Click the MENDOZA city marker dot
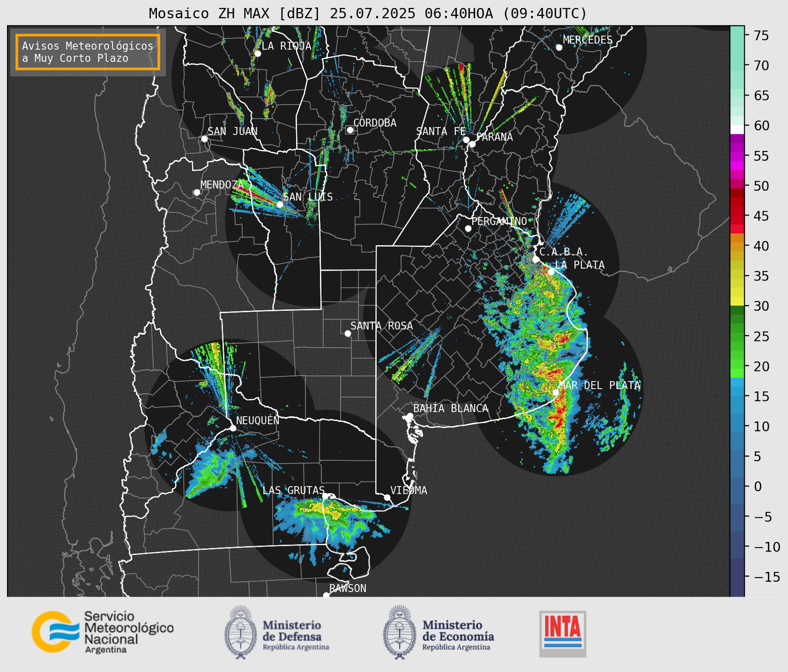 pos(197,193)
